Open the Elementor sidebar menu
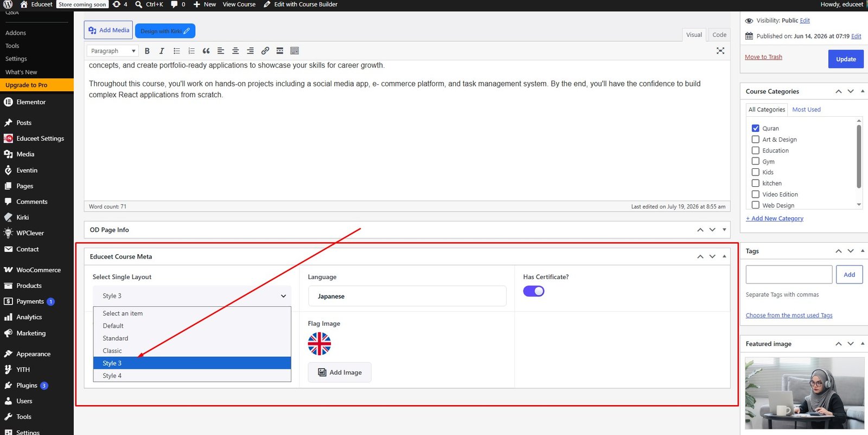 point(31,102)
